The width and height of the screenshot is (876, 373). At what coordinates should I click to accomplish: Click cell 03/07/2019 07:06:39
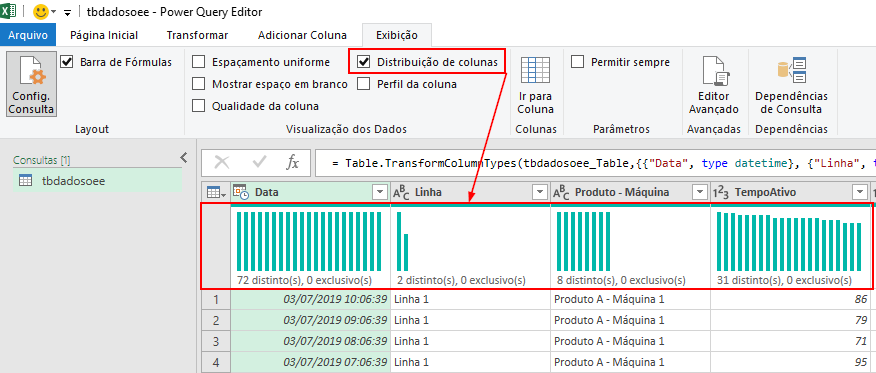click(310, 362)
